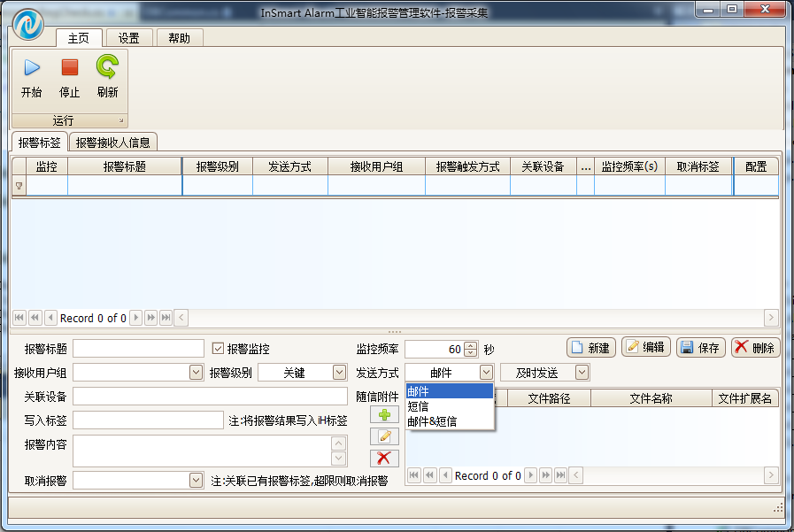Go to last record in alarm grid
Image resolution: width=794 pixels, height=532 pixels.
pos(166,318)
